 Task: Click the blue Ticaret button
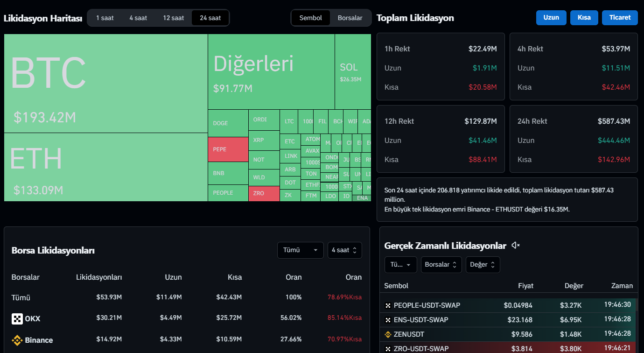(x=620, y=18)
